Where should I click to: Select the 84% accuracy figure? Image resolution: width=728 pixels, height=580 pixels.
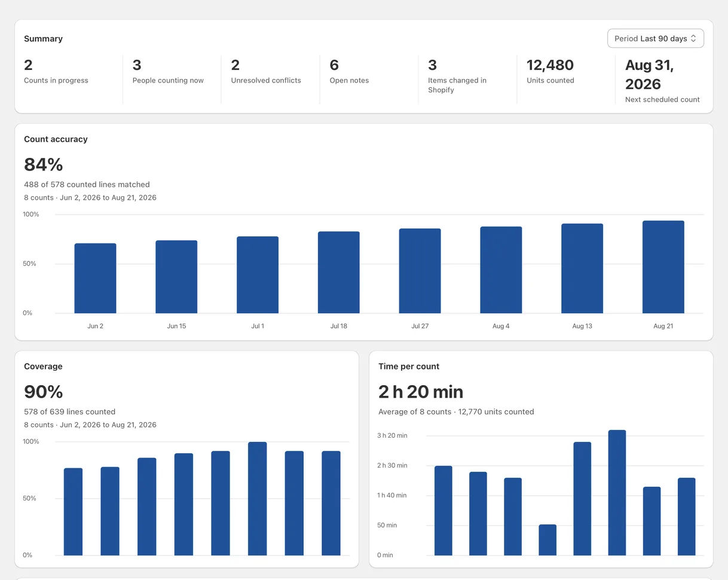[x=44, y=164]
